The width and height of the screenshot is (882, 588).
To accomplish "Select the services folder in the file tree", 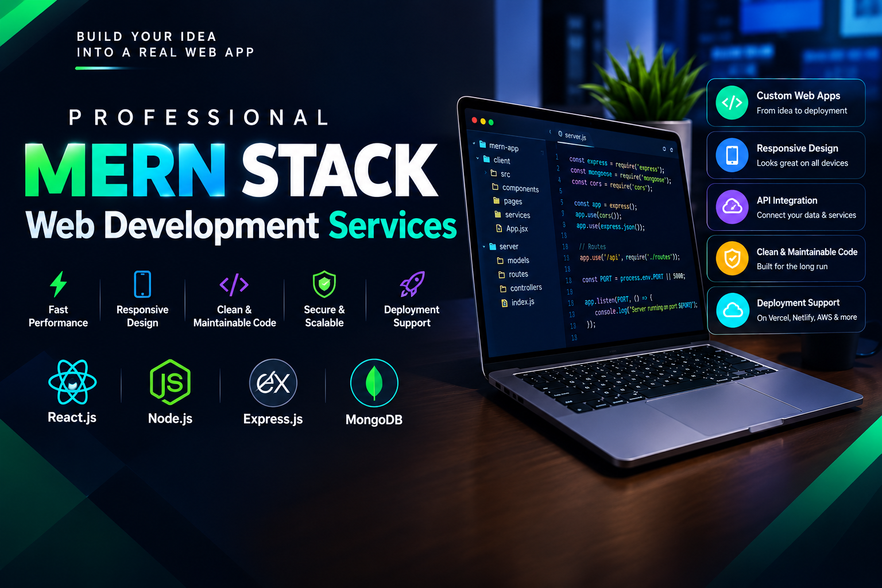I will (x=512, y=215).
